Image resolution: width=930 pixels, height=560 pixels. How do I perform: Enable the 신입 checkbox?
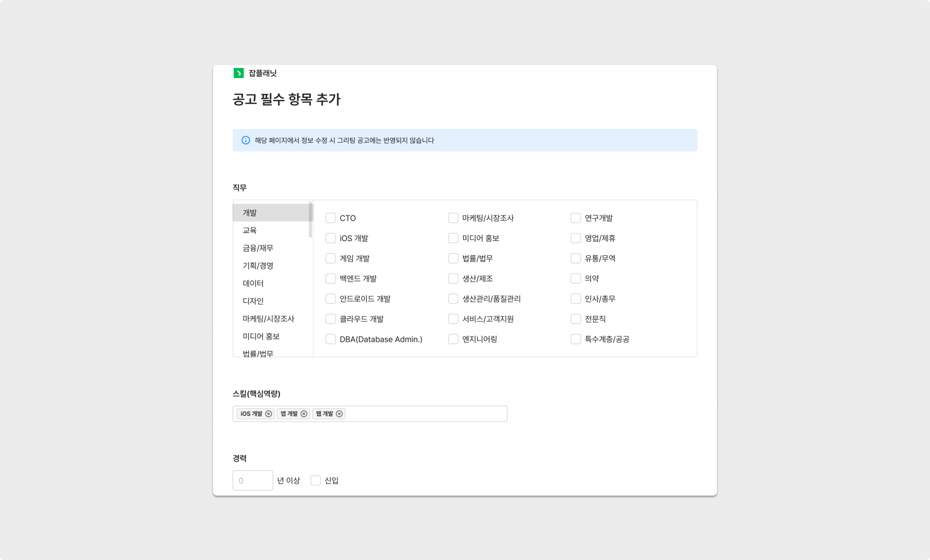(315, 480)
